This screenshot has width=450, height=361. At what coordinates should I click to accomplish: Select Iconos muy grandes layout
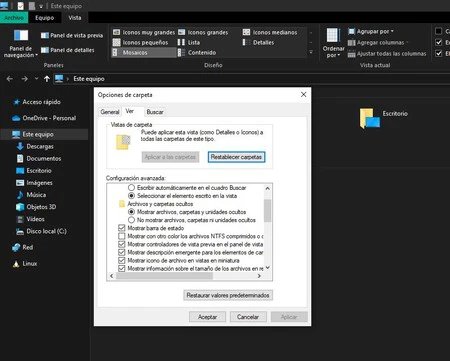(144, 32)
